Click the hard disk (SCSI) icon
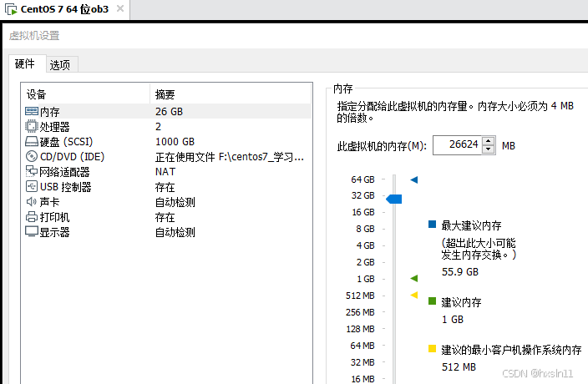Viewport: 588px width, 384px height. [x=32, y=142]
